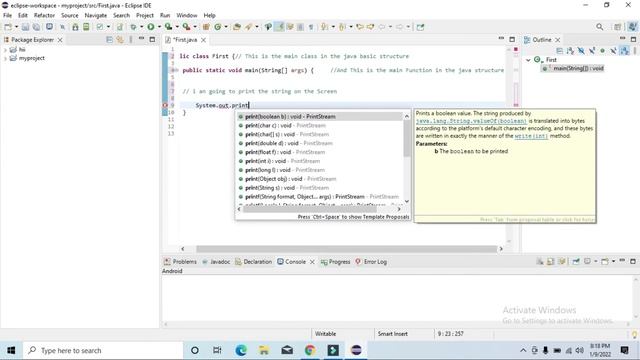Click the Tip of the Day bulb icon in the status bar
Screen dimensions: 640x360
[x=634, y=334]
